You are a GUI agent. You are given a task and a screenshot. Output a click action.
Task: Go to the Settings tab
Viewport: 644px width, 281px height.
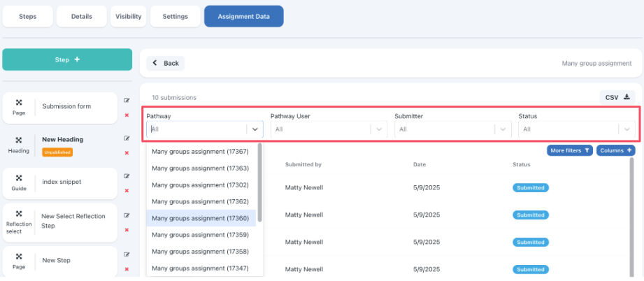pyautogui.click(x=174, y=16)
